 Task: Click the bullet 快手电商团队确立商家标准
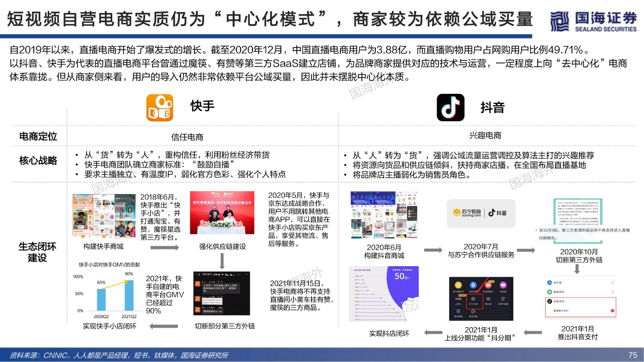click(x=159, y=165)
